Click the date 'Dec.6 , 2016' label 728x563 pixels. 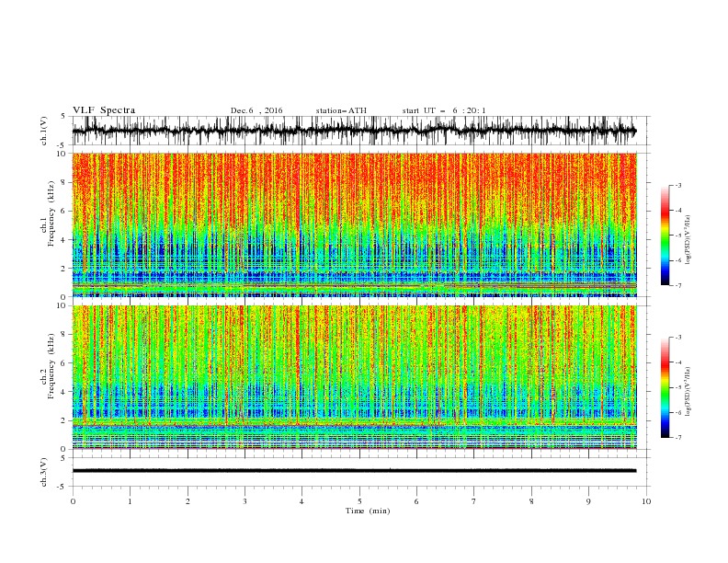pyautogui.click(x=256, y=110)
